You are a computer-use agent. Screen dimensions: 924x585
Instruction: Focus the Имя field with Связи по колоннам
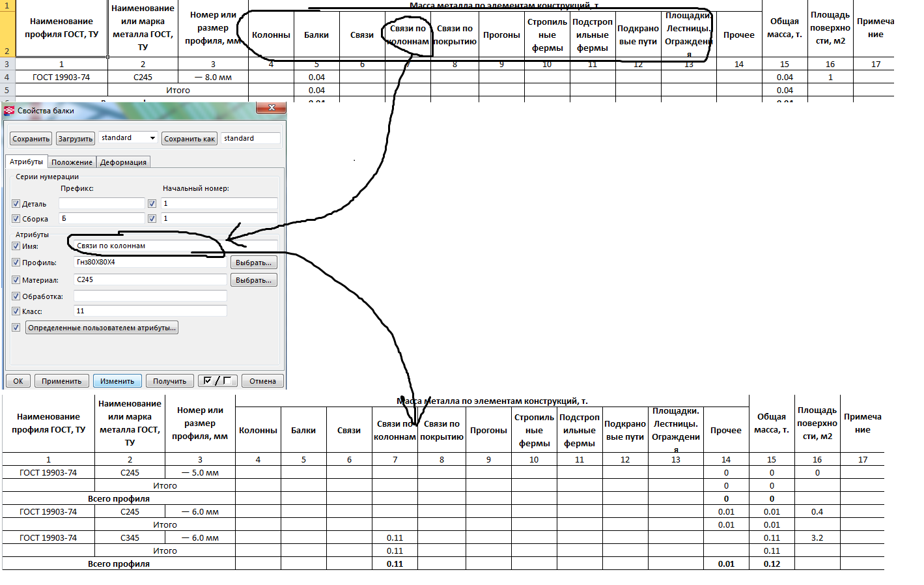pyautogui.click(x=176, y=246)
